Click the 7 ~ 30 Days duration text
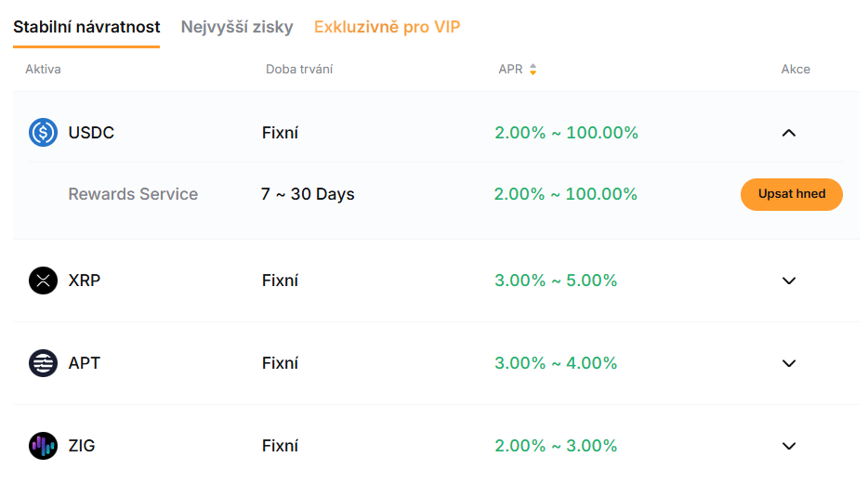The image size is (868, 483). pos(308,194)
